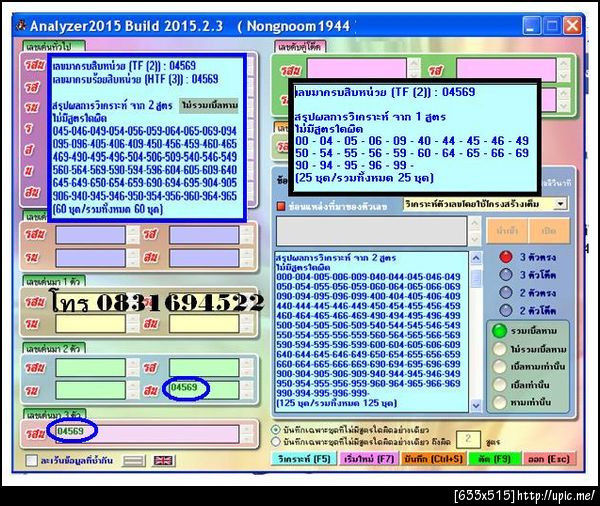Image resolution: width=600 pixels, height=506 pixels.
Task: Click the pink รสน field containing 04569
Action: pos(147,434)
